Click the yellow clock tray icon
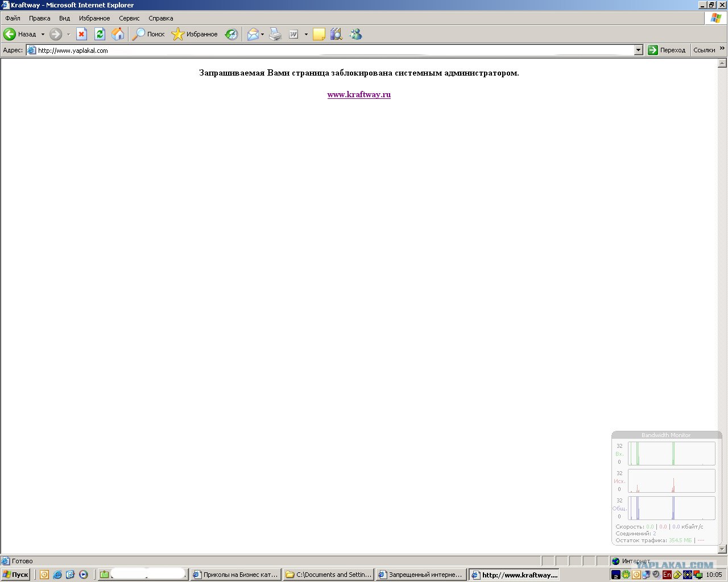The height and width of the screenshot is (582, 728). (636, 575)
